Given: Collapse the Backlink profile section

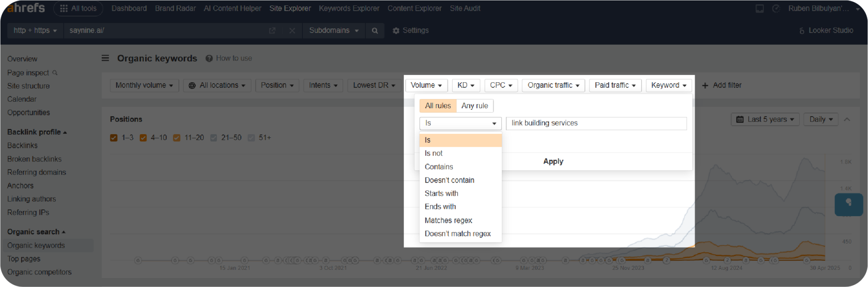Looking at the screenshot, I should pos(37,132).
